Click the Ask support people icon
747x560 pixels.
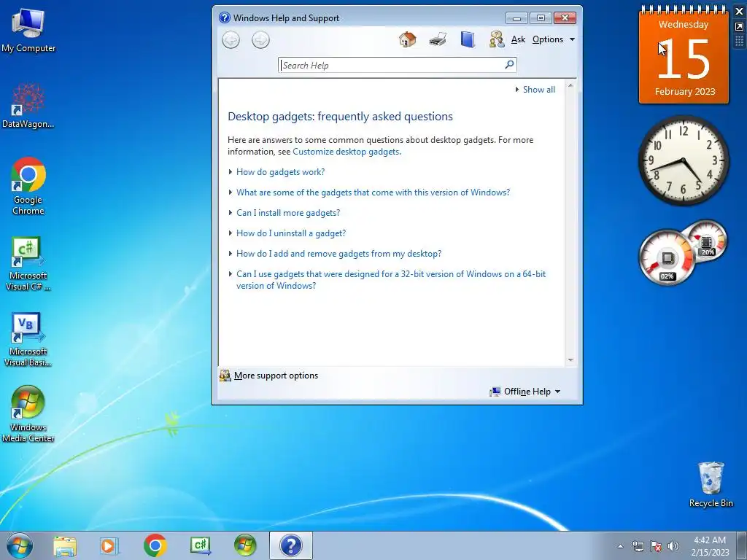(x=496, y=39)
